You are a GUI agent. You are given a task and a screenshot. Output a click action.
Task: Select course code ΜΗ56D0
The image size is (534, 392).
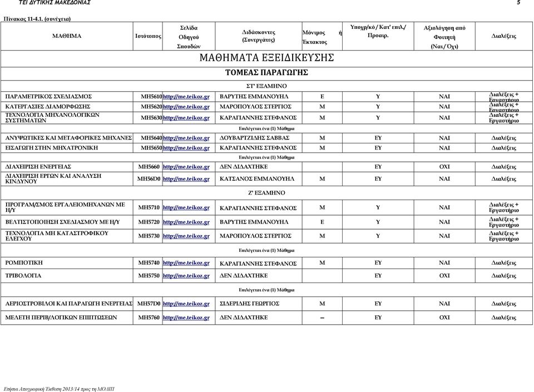(149, 179)
